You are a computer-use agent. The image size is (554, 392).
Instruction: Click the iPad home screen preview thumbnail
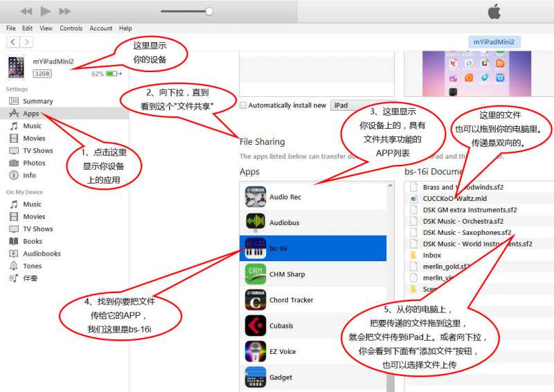[476, 73]
